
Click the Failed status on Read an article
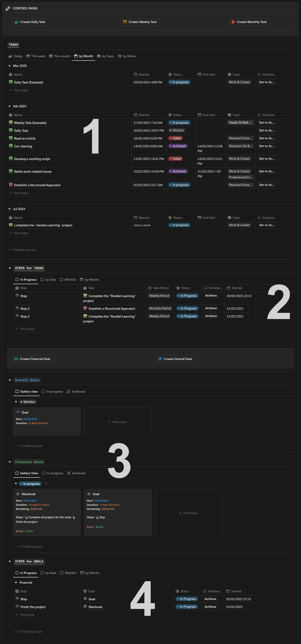click(x=175, y=138)
